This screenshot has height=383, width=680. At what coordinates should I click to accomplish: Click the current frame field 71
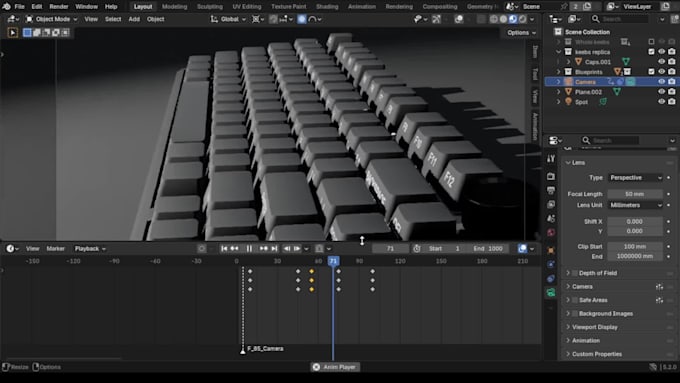click(x=390, y=249)
